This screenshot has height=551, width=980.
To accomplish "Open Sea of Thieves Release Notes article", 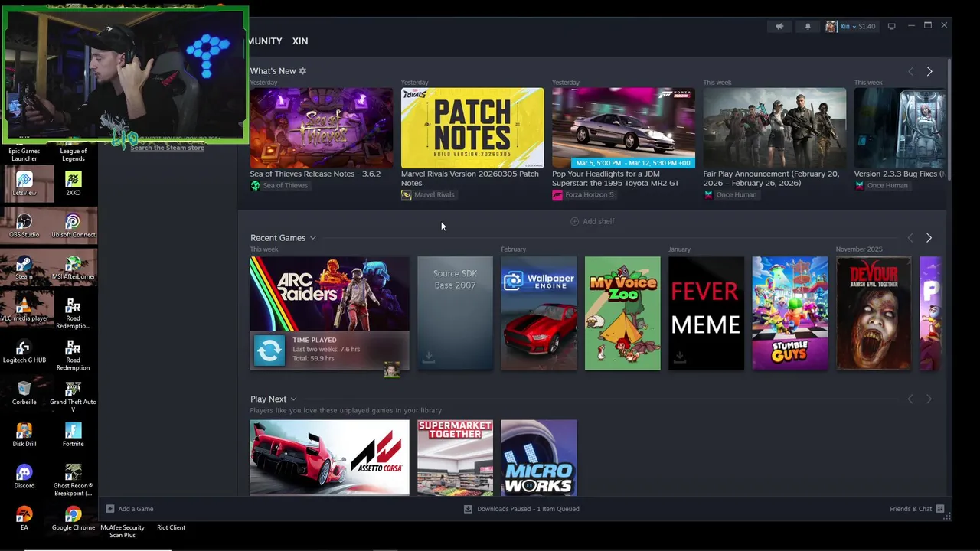I will pos(315,174).
